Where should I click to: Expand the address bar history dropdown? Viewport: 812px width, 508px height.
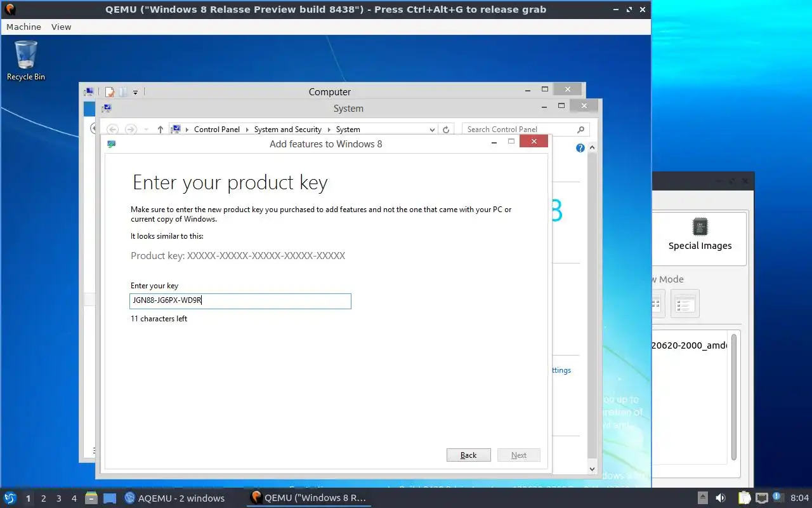pos(433,130)
